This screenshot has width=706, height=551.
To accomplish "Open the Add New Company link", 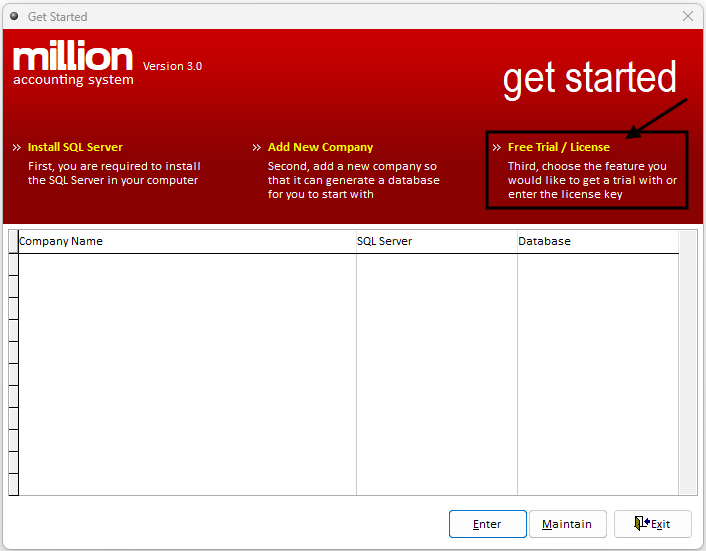I will (320, 147).
